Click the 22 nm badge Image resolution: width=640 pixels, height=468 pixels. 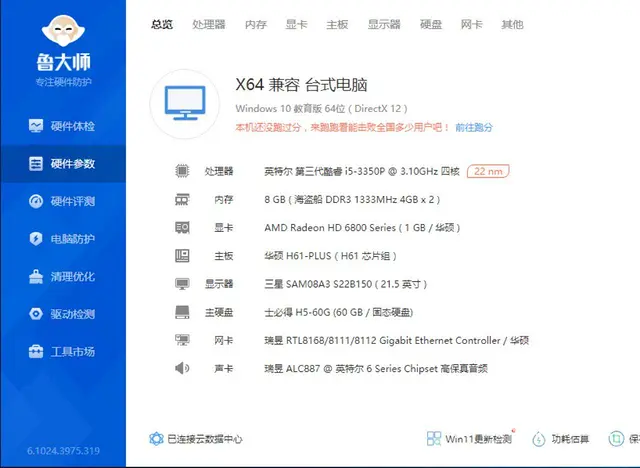click(x=488, y=171)
